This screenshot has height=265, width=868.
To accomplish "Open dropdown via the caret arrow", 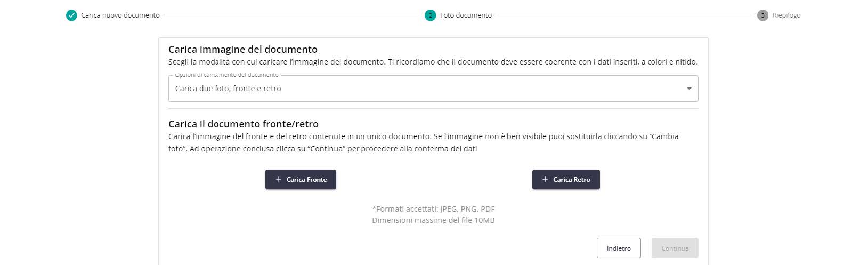I will pyautogui.click(x=689, y=89).
